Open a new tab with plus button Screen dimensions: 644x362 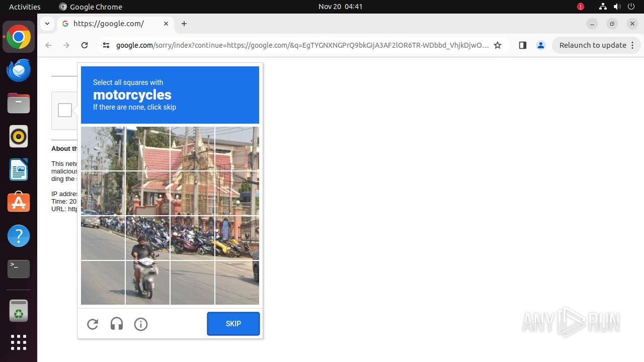click(x=184, y=24)
